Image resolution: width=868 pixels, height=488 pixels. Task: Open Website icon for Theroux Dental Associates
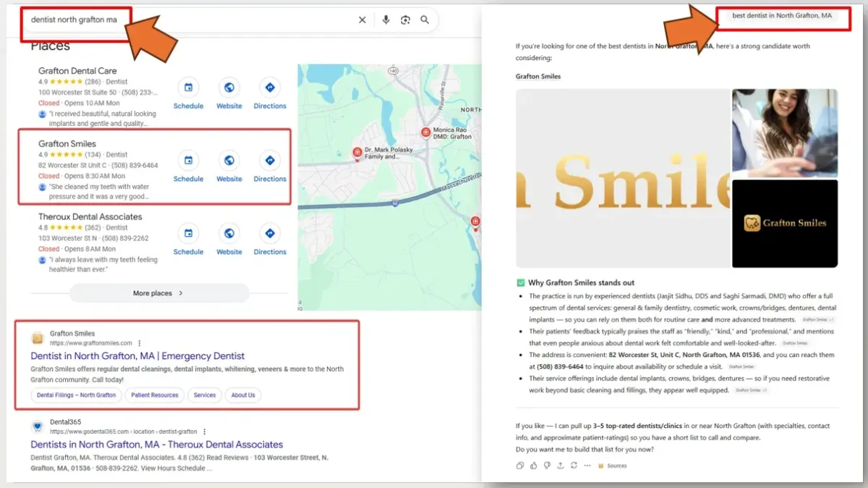click(x=229, y=234)
